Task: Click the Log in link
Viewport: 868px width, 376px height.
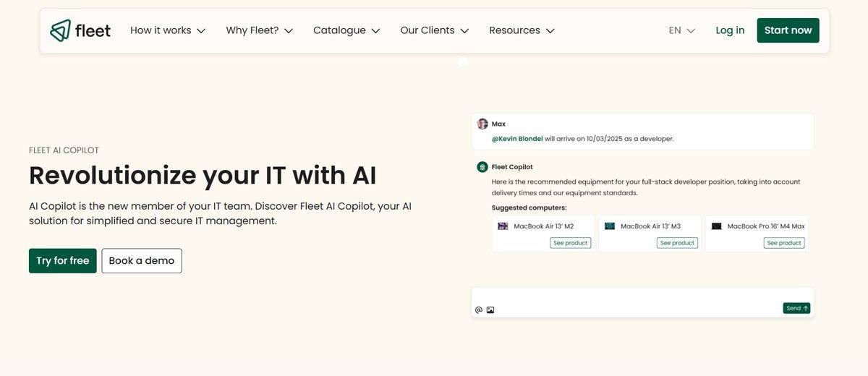Action: (730, 30)
